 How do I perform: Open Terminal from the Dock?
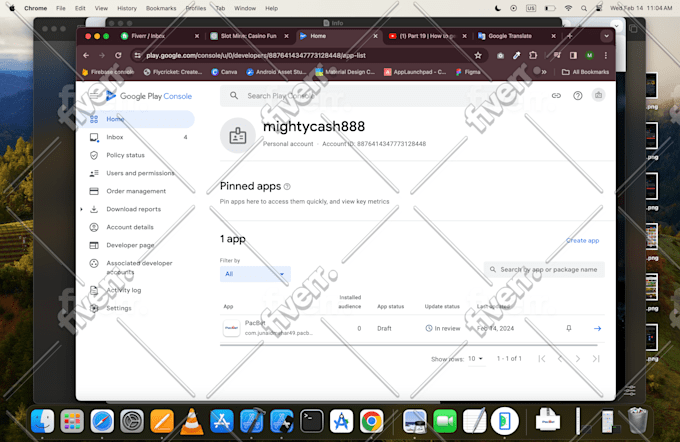pos(312,421)
